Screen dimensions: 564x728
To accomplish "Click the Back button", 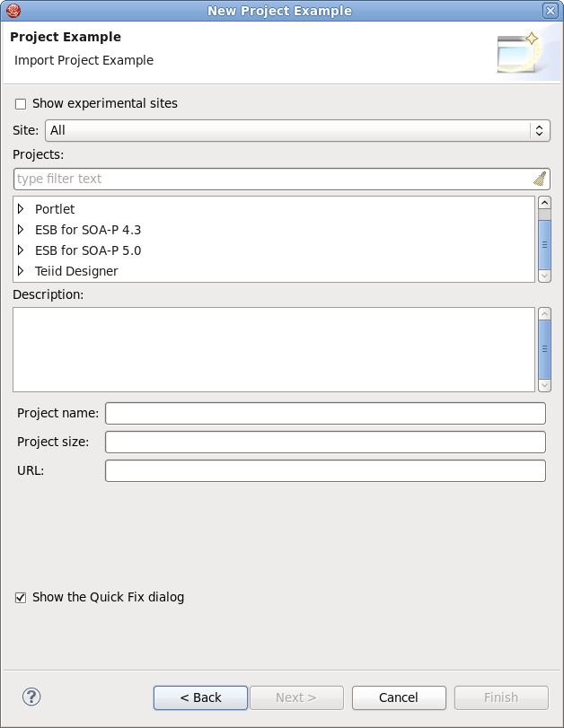I will 200,697.
